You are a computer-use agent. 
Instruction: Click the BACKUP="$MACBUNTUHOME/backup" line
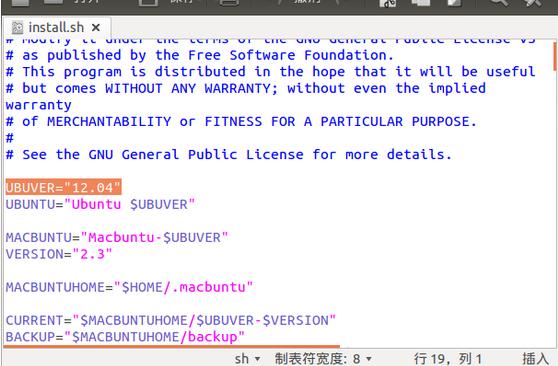pos(125,336)
